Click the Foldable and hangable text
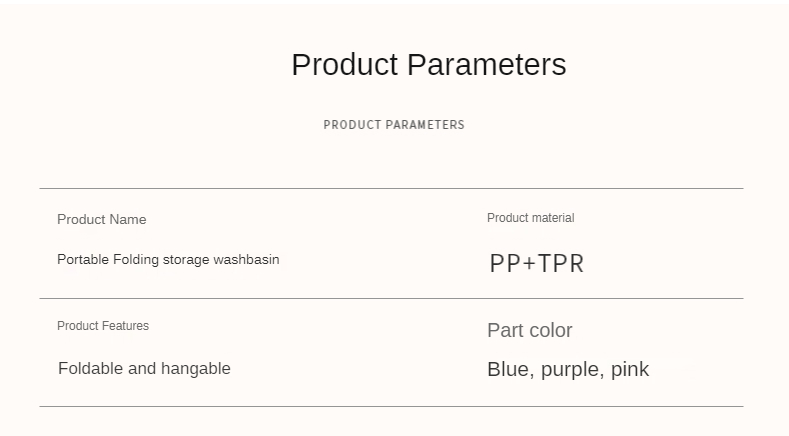This screenshot has height=436, width=789. [144, 369]
